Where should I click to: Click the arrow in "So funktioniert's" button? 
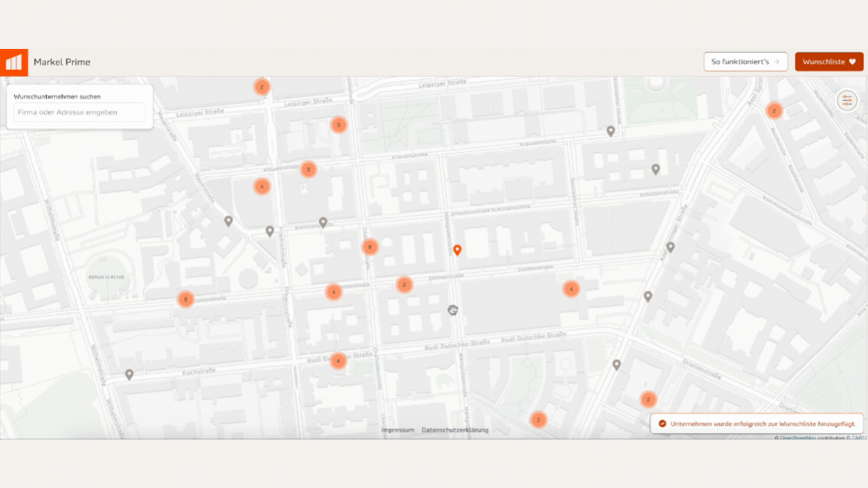[777, 62]
